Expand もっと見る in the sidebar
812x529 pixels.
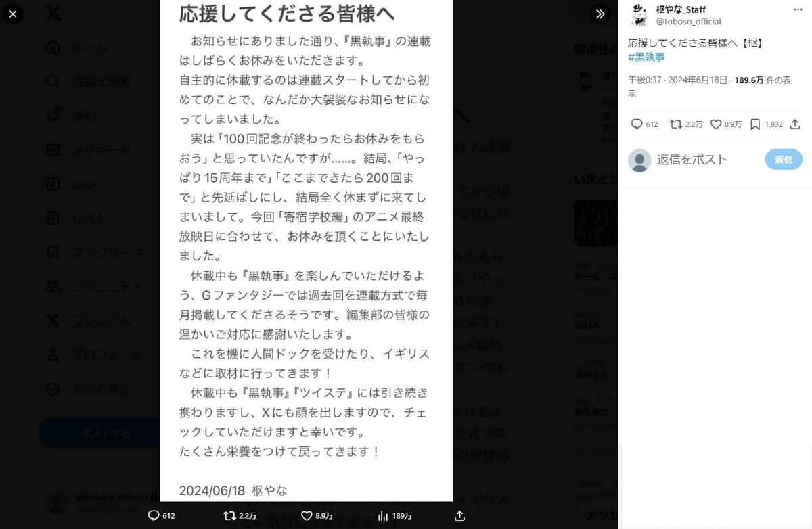[x=51, y=389]
